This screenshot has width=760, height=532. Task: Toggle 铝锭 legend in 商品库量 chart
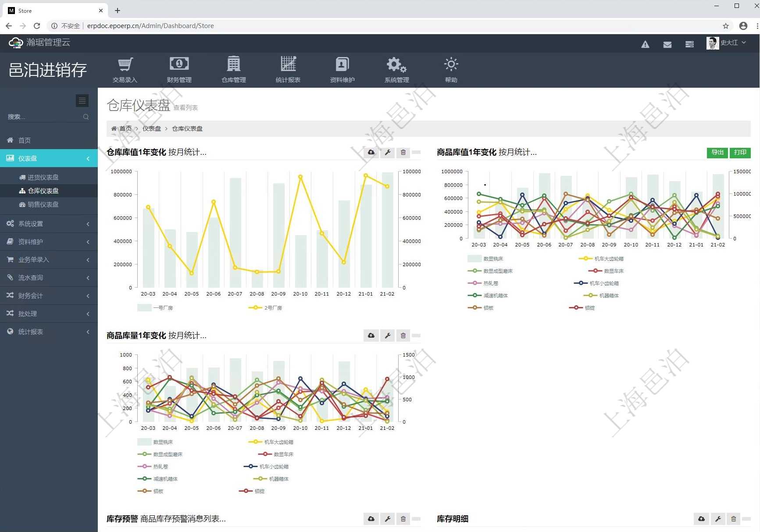click(252, 491)
